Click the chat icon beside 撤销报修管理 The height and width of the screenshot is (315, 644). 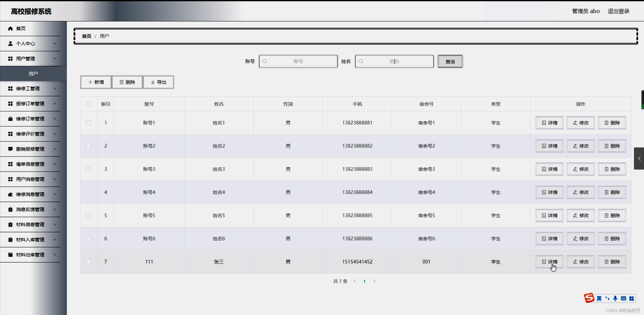pos(10,149)
